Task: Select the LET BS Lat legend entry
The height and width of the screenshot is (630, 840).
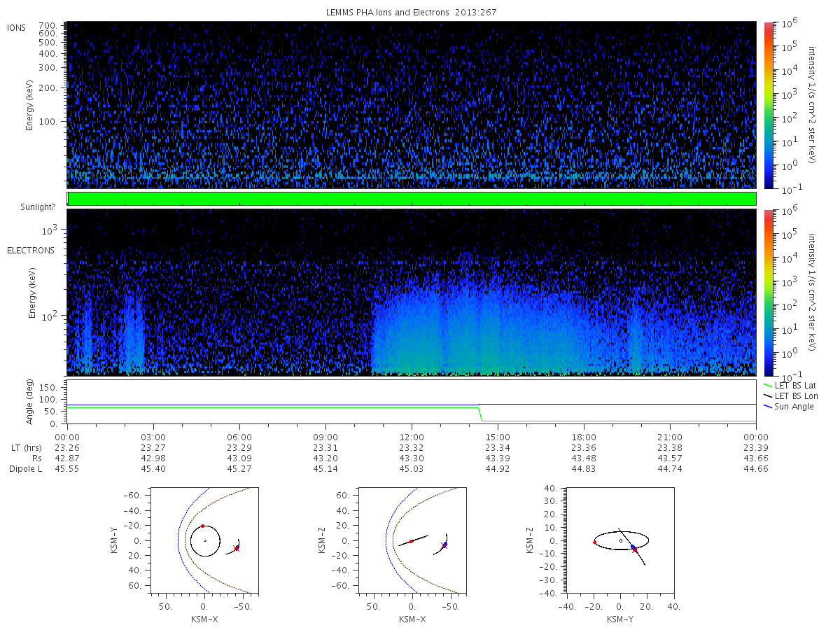Action: [x=795, y=386]
